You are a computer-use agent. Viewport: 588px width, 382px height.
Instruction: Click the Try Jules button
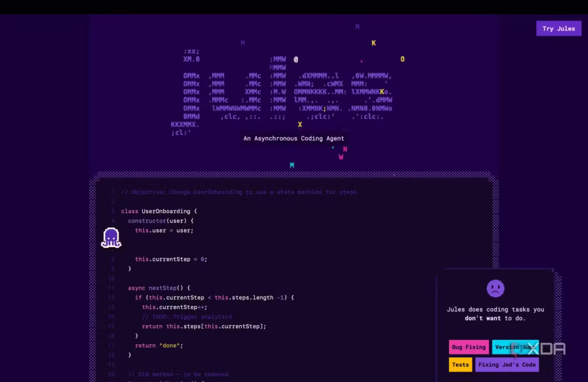558,29
